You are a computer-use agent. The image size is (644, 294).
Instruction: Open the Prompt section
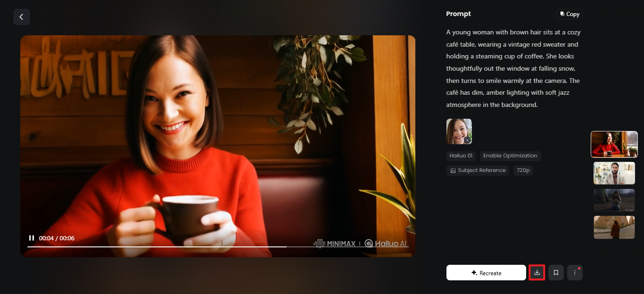[458, 14]
